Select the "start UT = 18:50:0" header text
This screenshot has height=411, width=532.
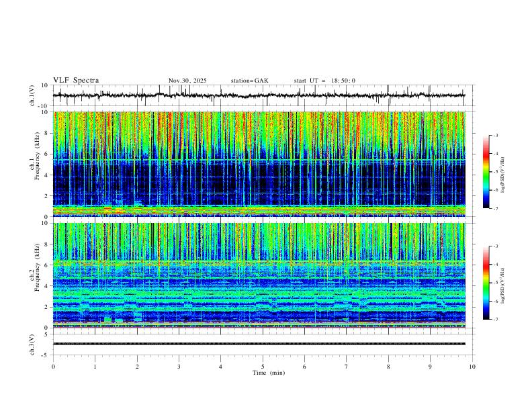[324, 81]
